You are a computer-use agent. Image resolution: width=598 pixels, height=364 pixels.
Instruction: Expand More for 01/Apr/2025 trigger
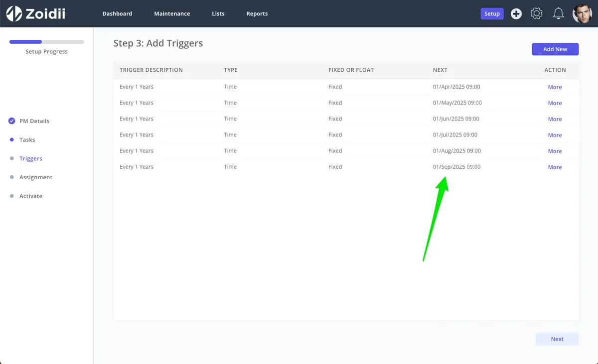pyautogui.click(x=555, y=87)
